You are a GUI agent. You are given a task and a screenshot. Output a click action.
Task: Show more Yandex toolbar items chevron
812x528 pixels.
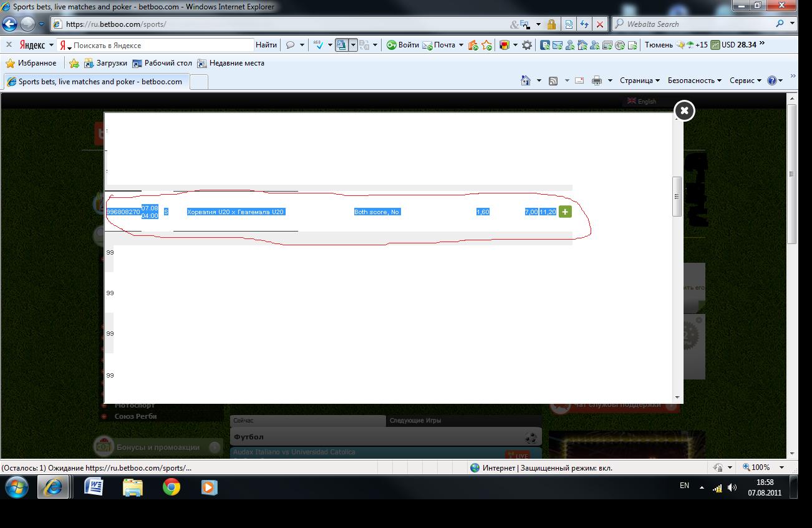[x=762, y=44]
